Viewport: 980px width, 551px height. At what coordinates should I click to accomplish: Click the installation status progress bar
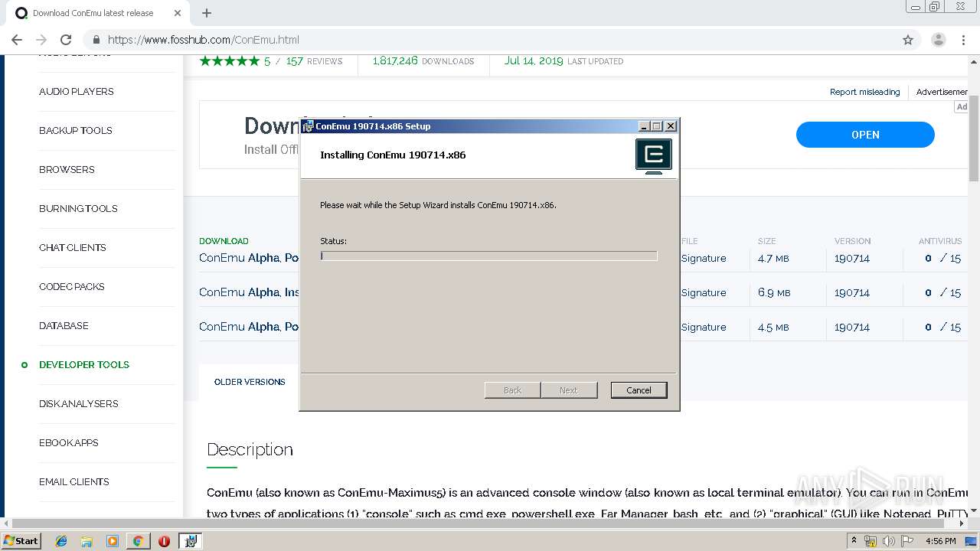click(x=488, y=256)
